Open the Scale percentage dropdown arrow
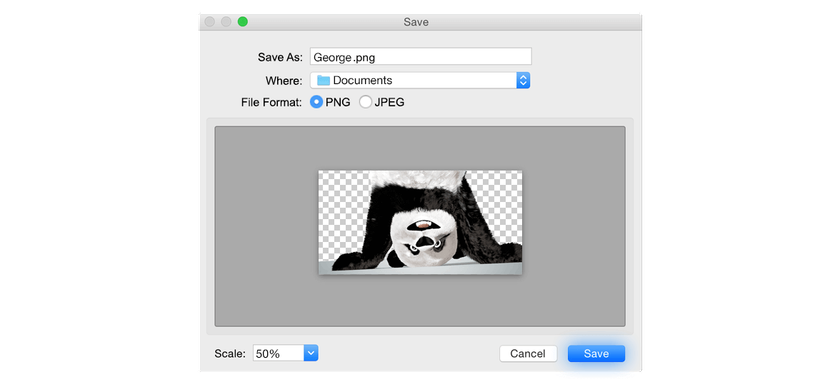This screenshot has height=379, width=840. (311, 353)
